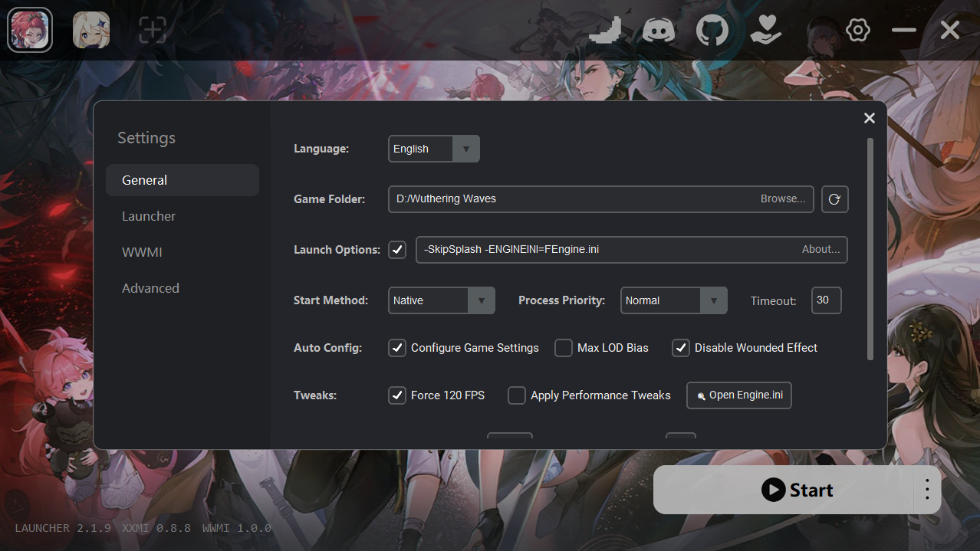The width and height of the screenshot is (980, 551).
Task: Click the Timeout value field
Action: click(827, 300)
